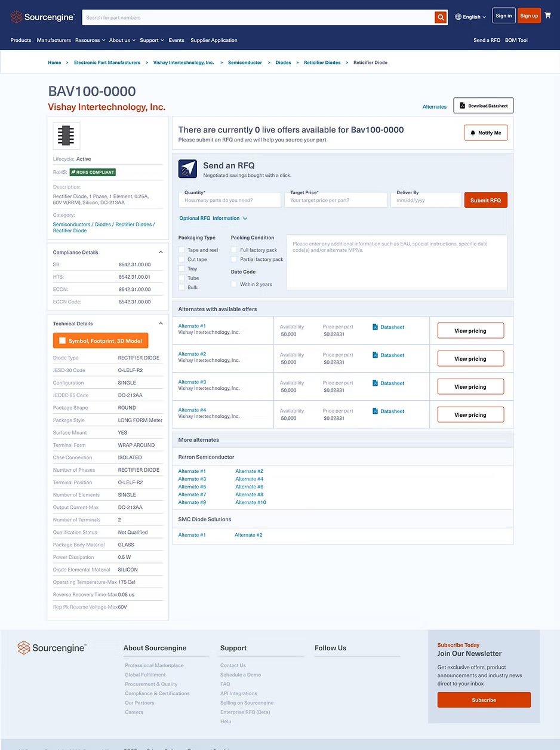This screenshot has width=560, height=750.
Task: Open the Reticifier Diodes breadcrumb link
Action: point(322,62)
